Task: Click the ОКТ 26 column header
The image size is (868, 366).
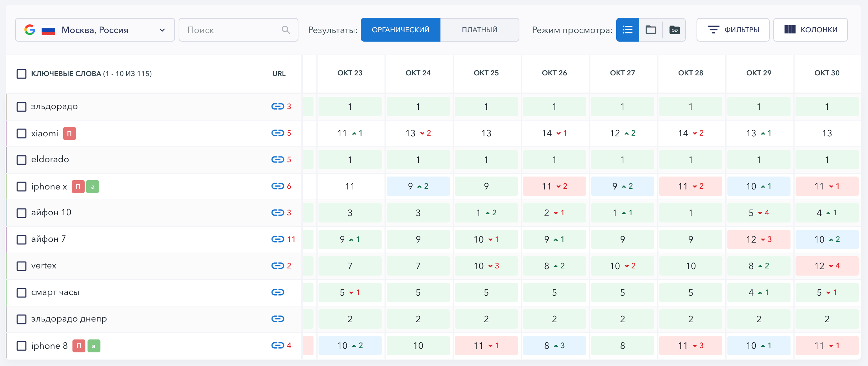Action: point(555,73)
